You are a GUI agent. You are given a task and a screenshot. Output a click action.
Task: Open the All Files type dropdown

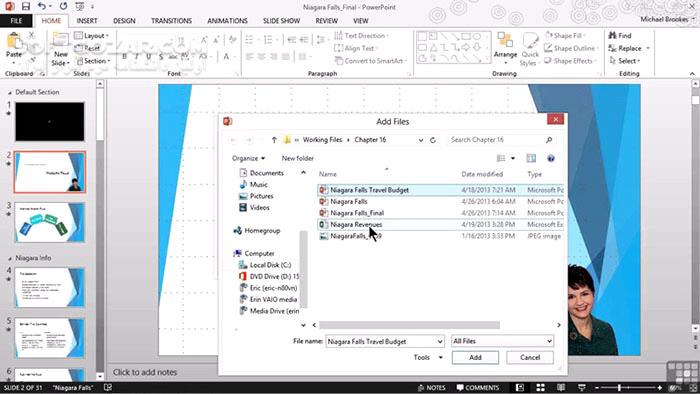click(x=549, y=341)
